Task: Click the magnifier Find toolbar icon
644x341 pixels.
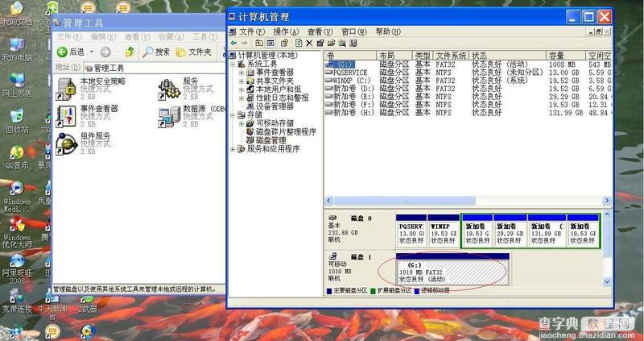Action: (x=341, y=43)
